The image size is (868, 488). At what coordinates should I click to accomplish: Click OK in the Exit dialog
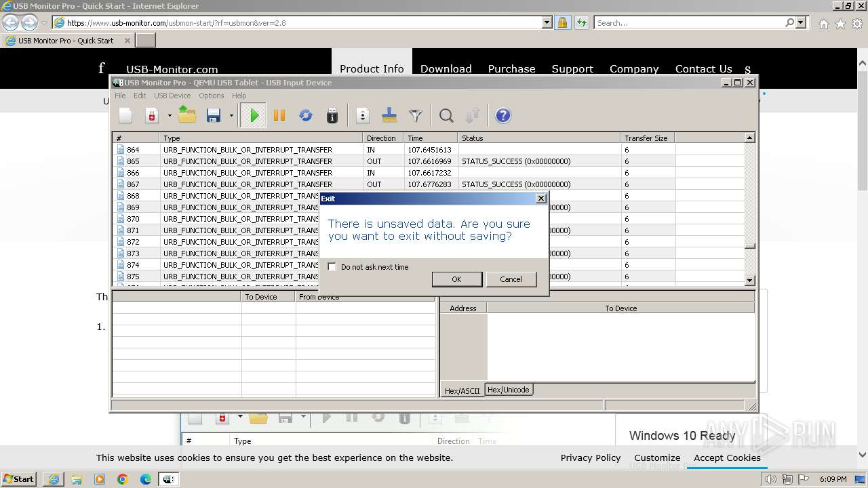(x=456, y=279)
